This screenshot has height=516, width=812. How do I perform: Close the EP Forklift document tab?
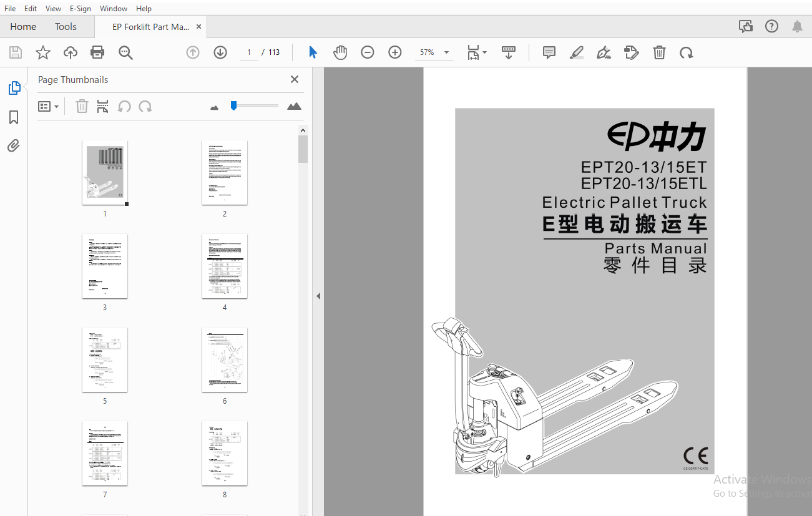tap(199, 27)
